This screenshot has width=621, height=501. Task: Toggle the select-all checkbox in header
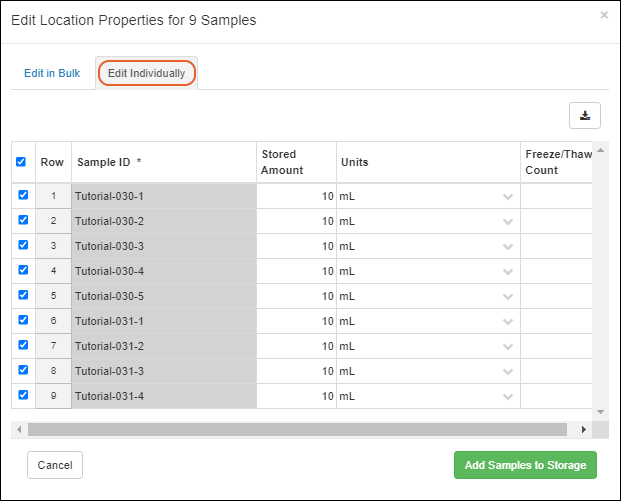tap(21, 162)
